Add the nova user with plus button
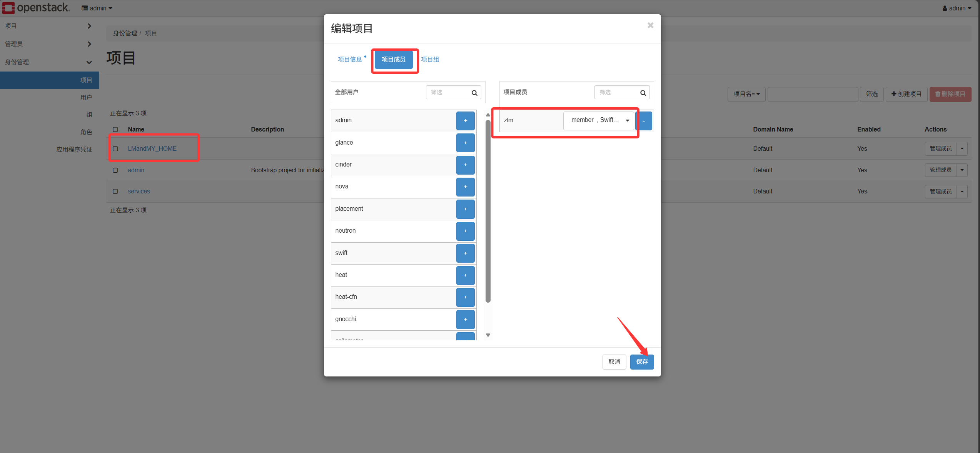Viewport: 980px width, 453px height. [x=465, y=187]
